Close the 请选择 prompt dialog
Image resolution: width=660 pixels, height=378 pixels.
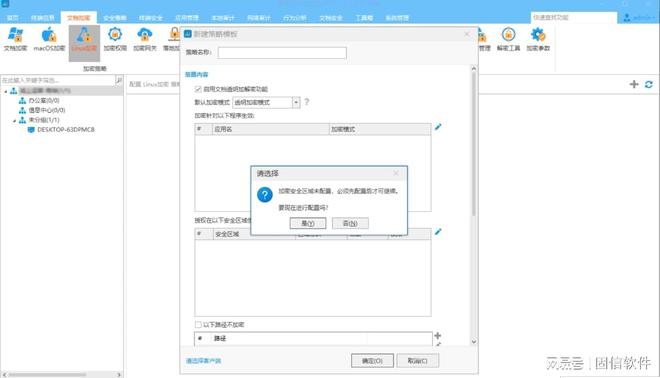point(396,173)
